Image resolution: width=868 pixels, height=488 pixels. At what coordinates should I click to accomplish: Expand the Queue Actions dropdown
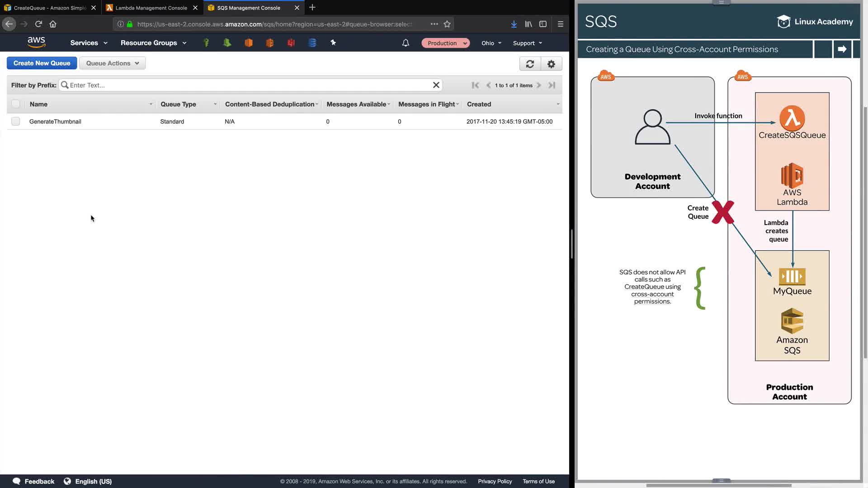coord(113,63)
